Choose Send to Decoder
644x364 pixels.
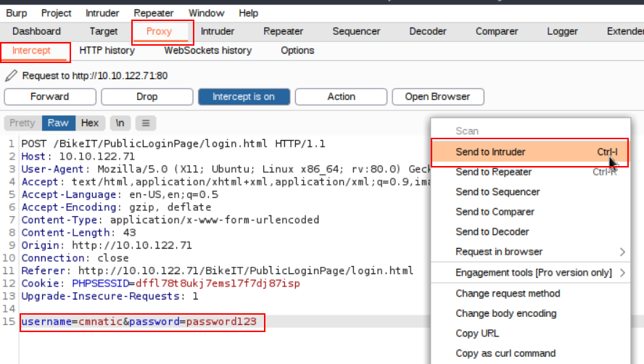(530, 232)
